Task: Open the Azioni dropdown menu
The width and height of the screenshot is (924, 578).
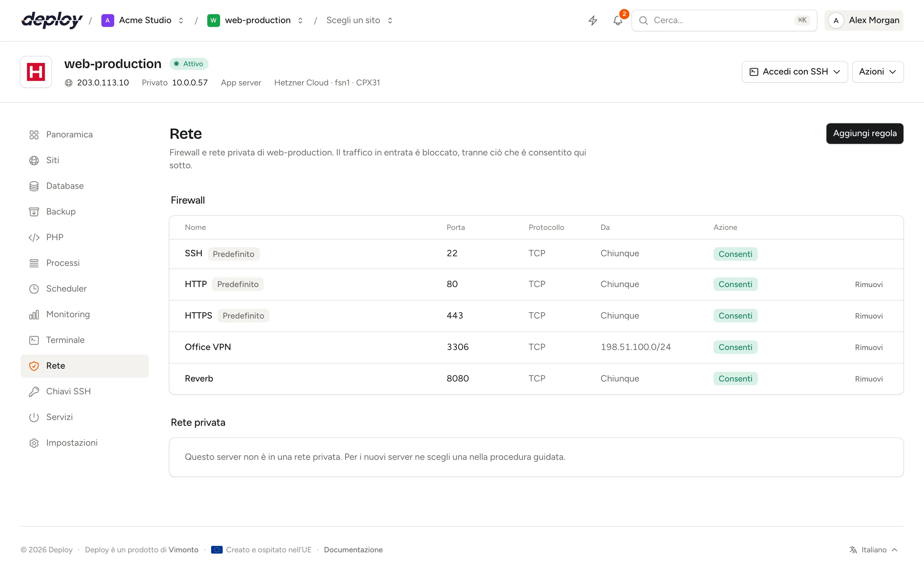Action: (x=877, y=72)
